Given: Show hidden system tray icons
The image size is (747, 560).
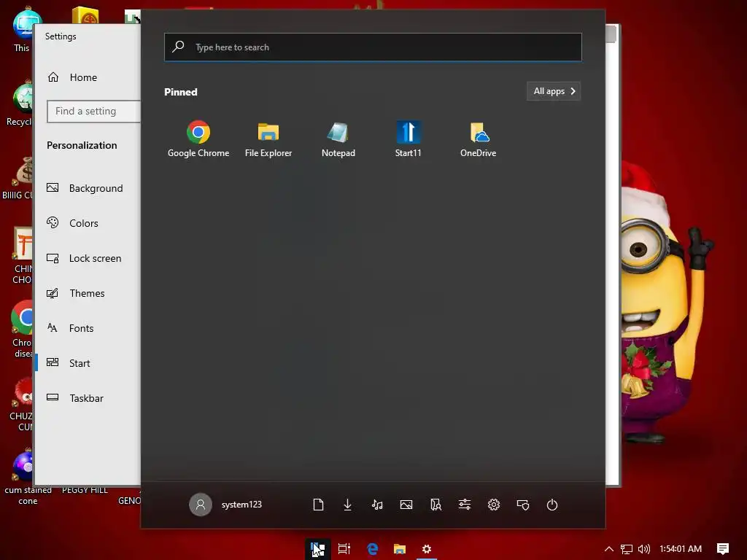Looking at the screenshot, I should [x=609, y=549].
